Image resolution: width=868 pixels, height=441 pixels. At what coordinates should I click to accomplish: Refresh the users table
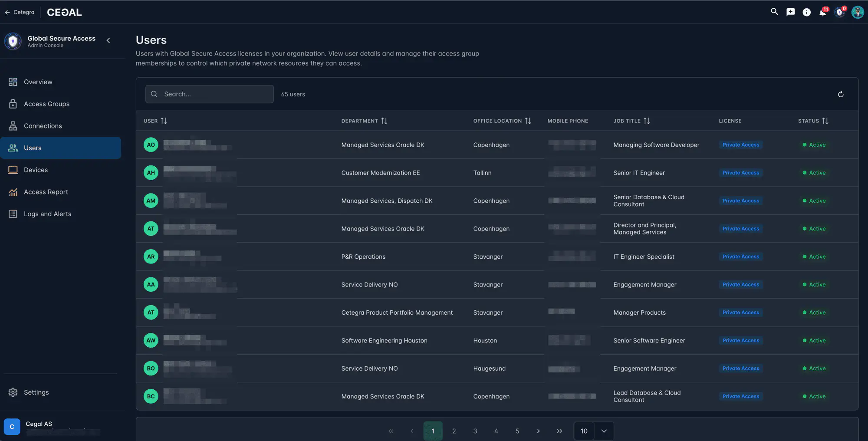[841, 94]
